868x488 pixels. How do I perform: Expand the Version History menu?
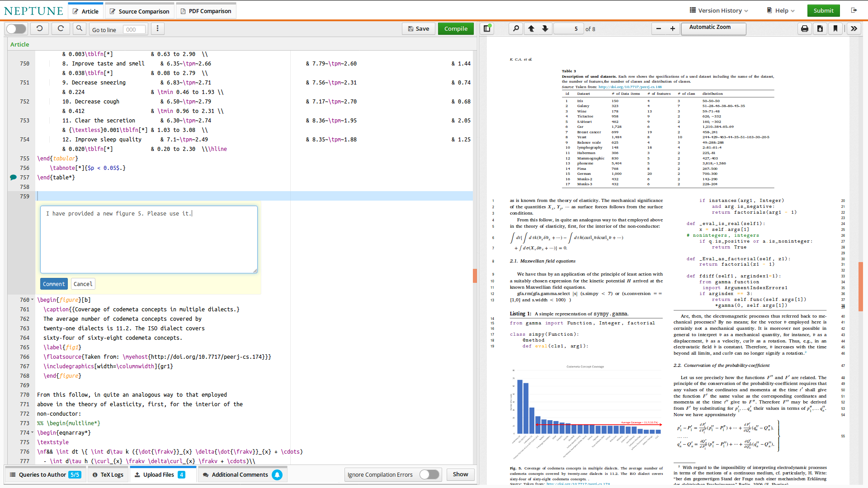[x=719, y=10]
